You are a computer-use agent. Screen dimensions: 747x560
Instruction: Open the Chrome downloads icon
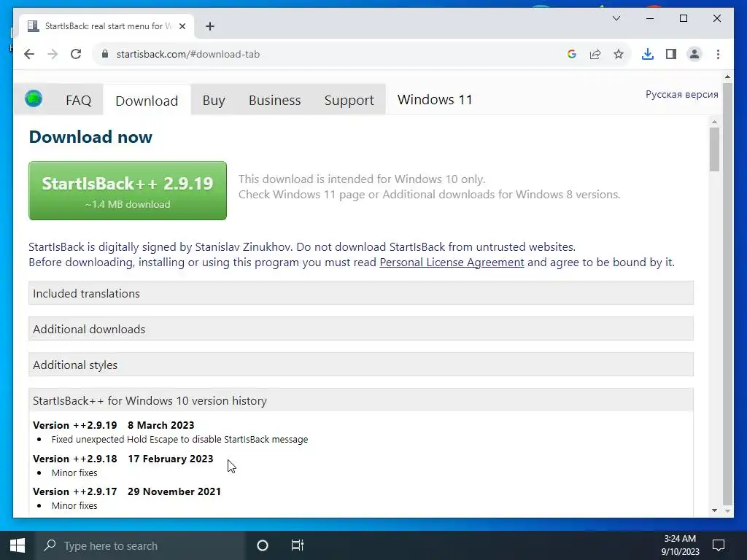click(x=648, y=54)
